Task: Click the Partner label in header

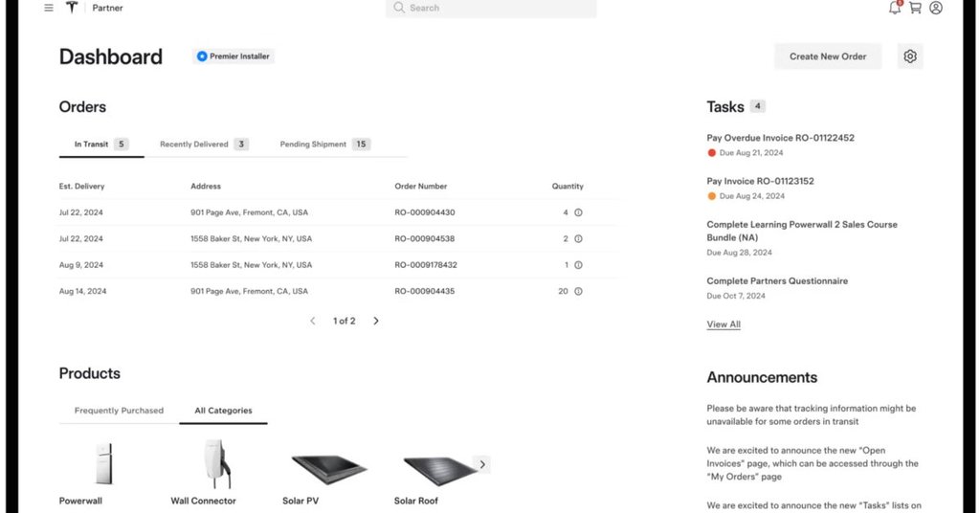Action: click(107, 8)
